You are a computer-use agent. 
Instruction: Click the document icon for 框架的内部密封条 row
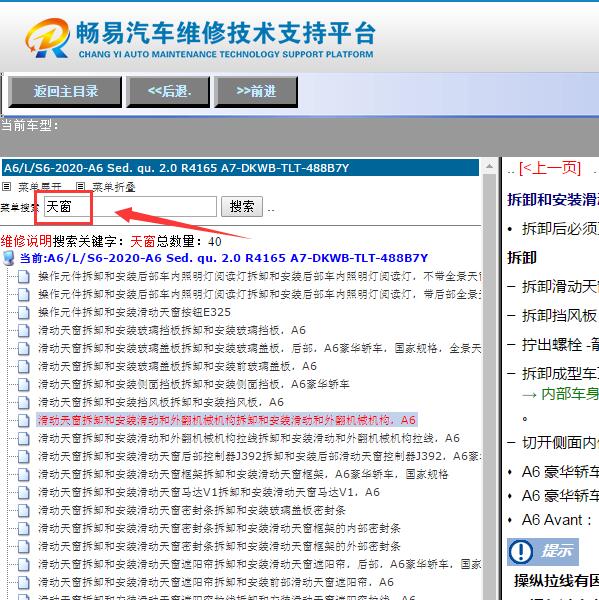(x=23, y=528)
